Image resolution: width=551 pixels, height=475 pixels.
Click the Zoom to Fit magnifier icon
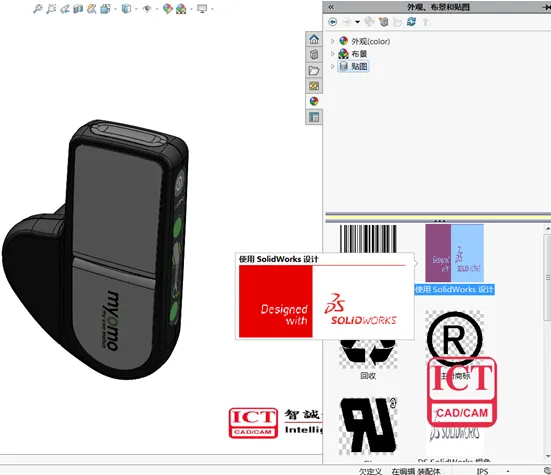point(37,9)
